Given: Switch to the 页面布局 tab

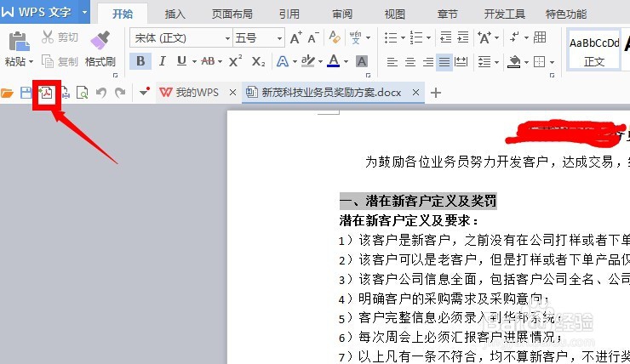Looking at the screenshot, I should click(232, 14).
